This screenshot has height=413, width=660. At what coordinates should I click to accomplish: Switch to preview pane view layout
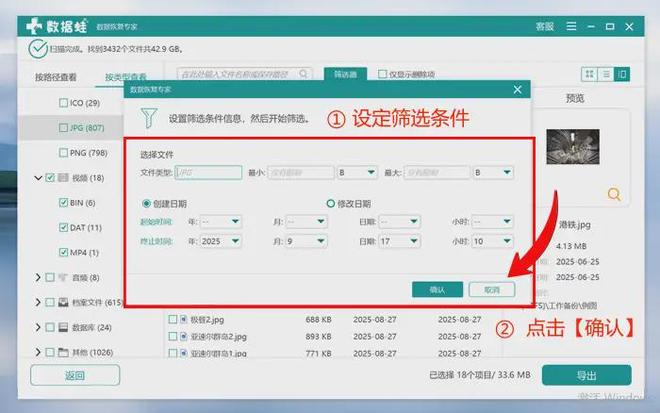coord(622,75)
